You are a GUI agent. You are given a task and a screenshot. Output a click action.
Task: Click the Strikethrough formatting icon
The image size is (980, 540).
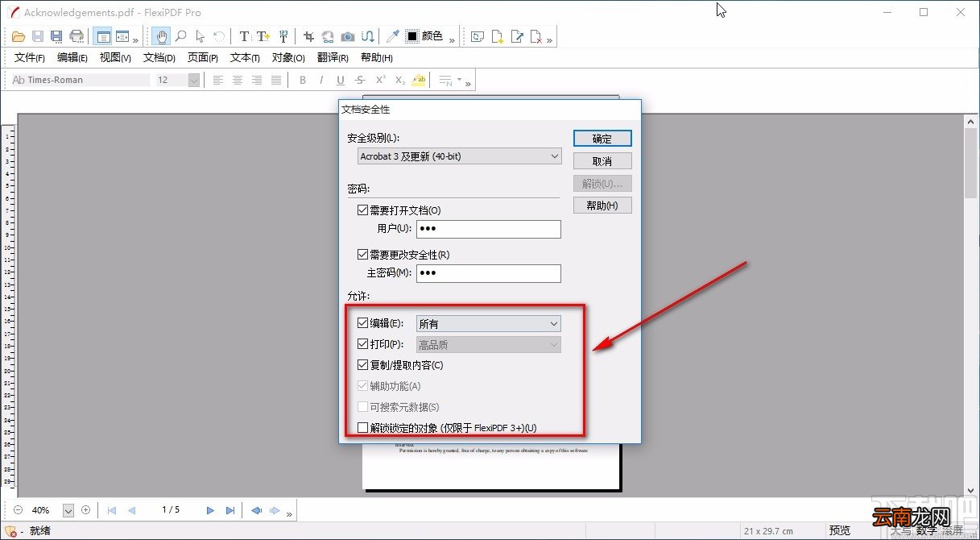tap(360, 80)
